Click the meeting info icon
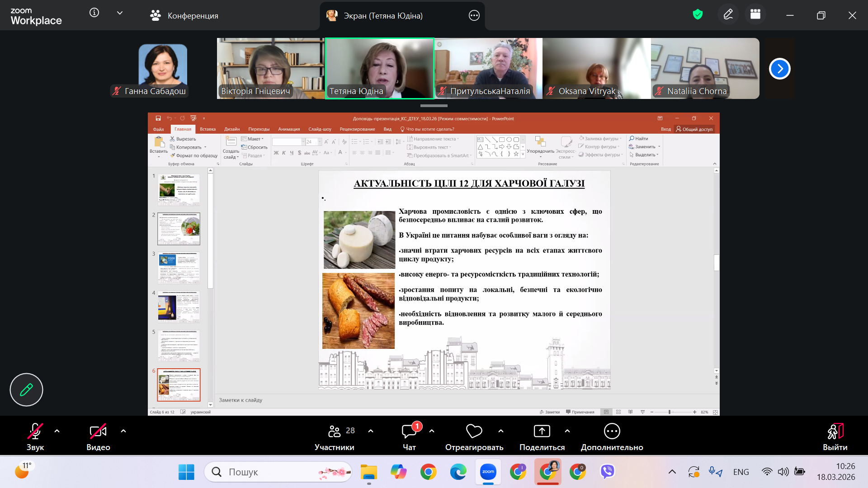Screen dimensions: 868x488 click(94, 13)
